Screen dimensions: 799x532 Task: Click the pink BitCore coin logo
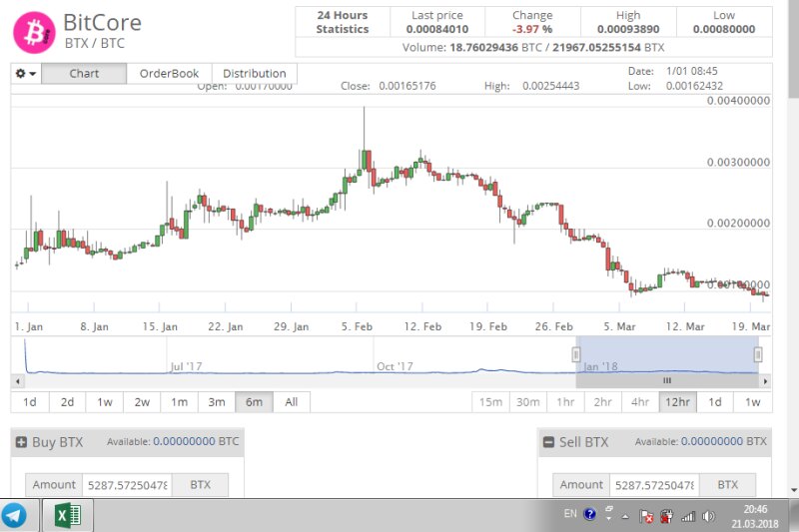pyautogui.click(x=33, y=31)
